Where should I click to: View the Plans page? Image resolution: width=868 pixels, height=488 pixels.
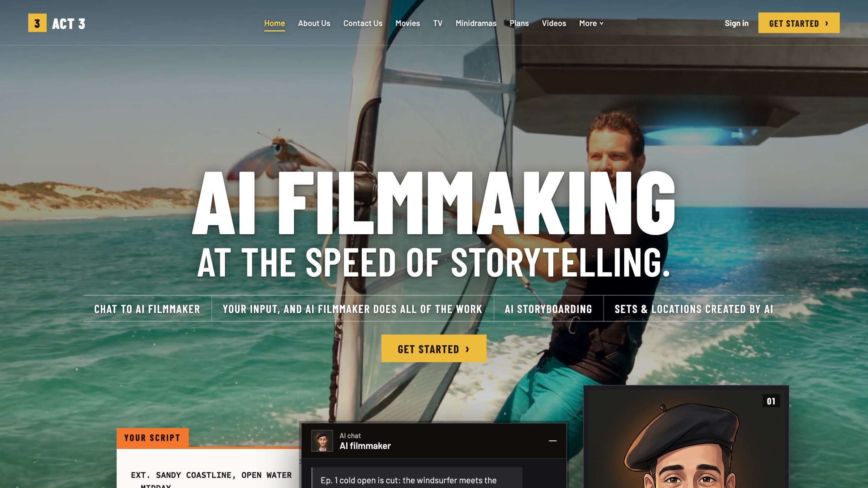(x=519, y=23)
